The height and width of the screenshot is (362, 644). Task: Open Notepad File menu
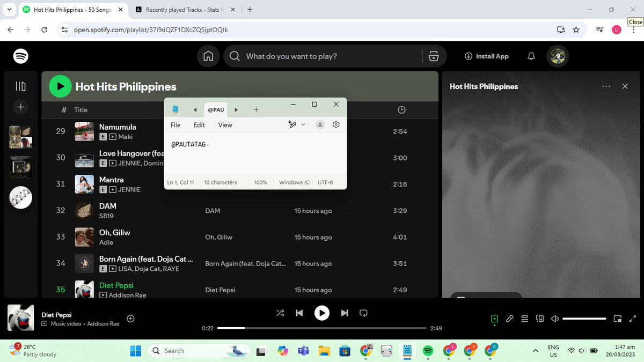[175, 125]
